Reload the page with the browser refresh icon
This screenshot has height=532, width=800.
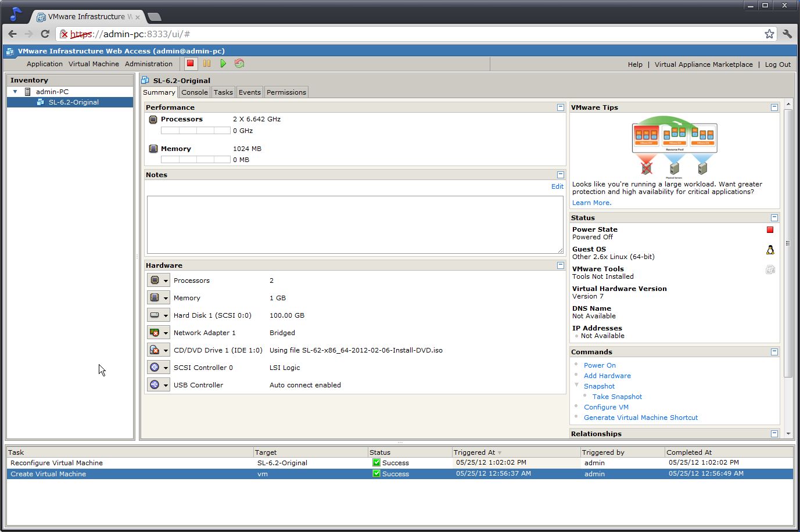coord(45,34)
